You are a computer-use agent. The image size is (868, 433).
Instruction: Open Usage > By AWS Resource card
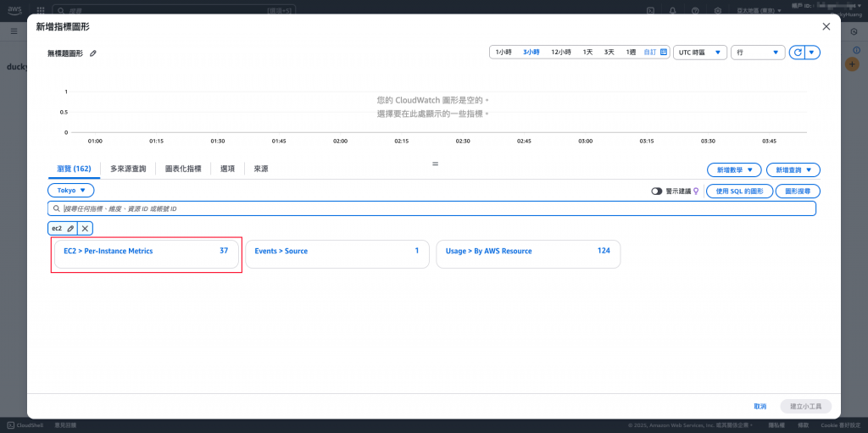528,254
